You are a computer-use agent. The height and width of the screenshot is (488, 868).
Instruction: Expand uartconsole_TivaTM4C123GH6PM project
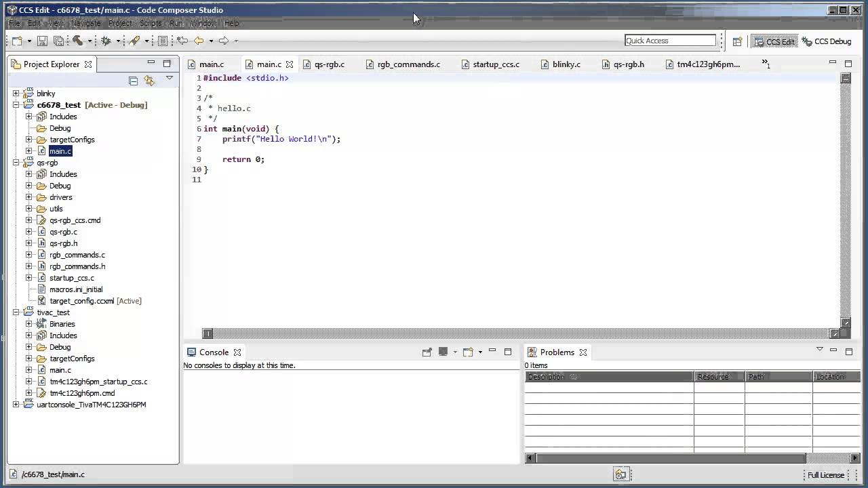[16, 405]
